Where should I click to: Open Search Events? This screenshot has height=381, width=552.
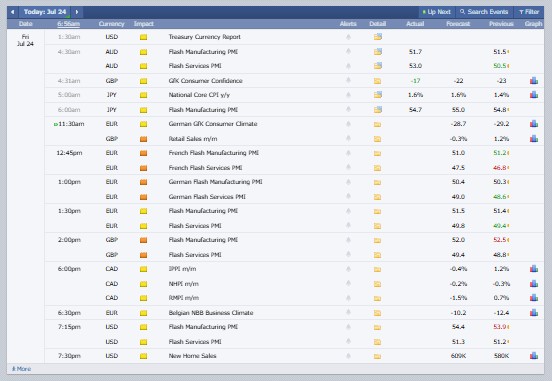pos(484,12)
